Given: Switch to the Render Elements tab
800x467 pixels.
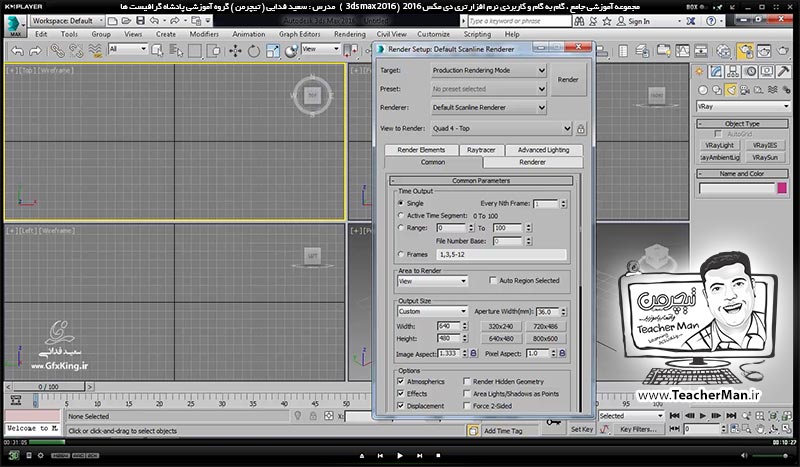Looking at the screenshot, I should (x=421, y=150).
